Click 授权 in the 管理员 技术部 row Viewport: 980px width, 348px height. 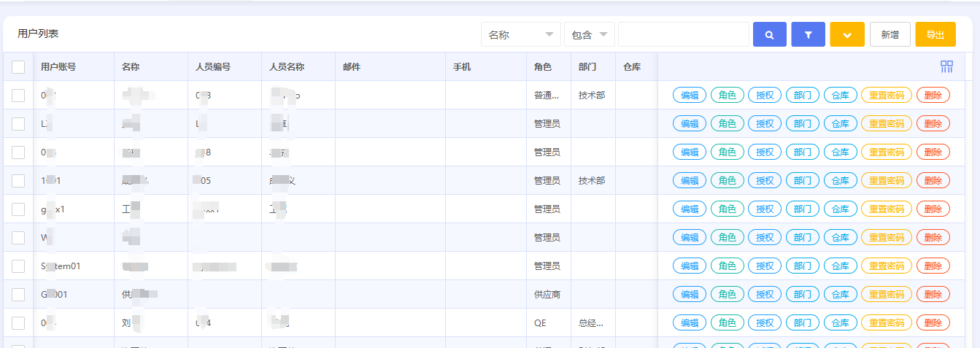765,180
